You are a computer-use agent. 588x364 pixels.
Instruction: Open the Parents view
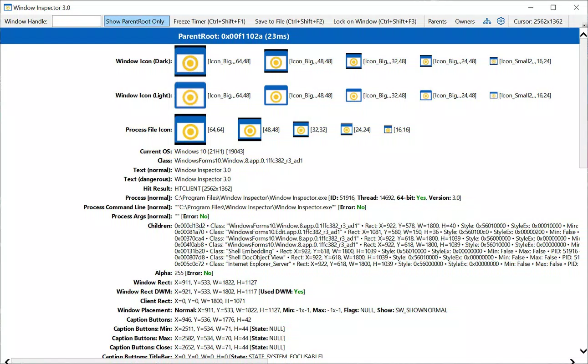pyautogui.click(x=437, y=21)
